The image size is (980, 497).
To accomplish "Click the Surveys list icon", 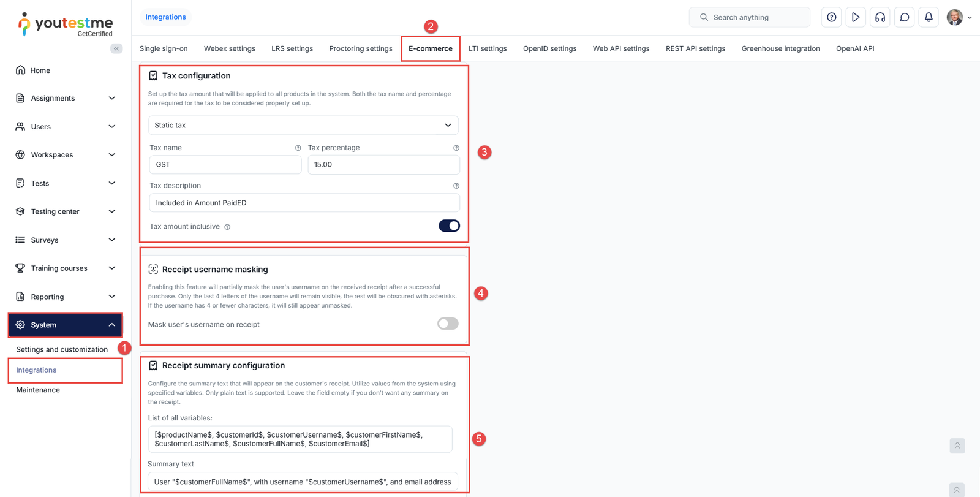I will pyautogui.click(x=20, y=240).
